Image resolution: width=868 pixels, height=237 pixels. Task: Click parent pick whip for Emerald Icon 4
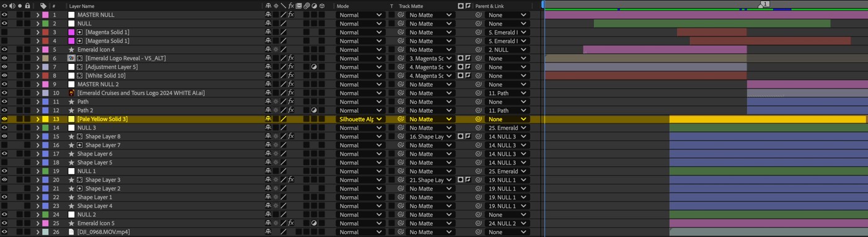tap(479, 50)
